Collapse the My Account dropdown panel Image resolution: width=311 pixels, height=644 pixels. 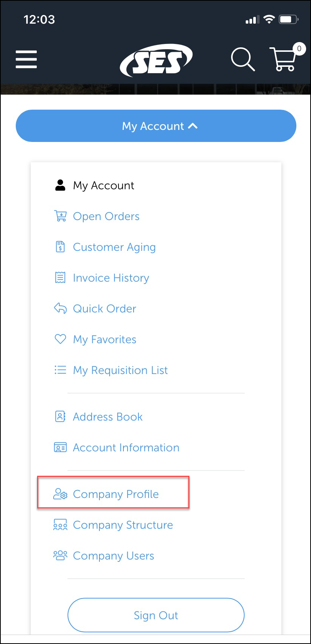[155, 126]
